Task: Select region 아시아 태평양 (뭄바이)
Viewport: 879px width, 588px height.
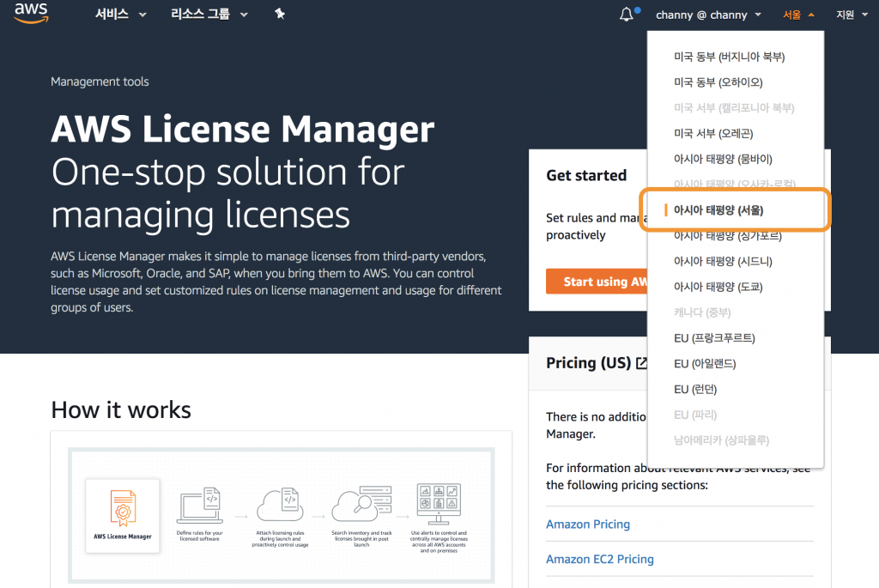Action: click(x=723, y=159)
